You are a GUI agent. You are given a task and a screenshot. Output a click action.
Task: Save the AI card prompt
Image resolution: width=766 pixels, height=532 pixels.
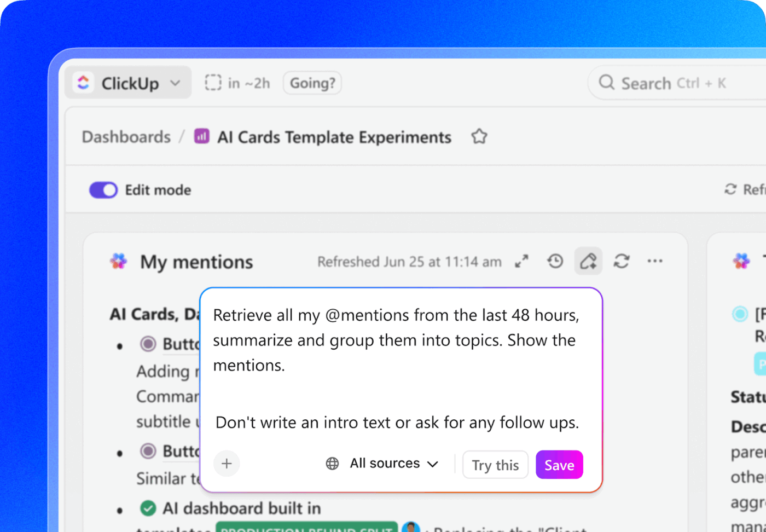pos(559,464)
